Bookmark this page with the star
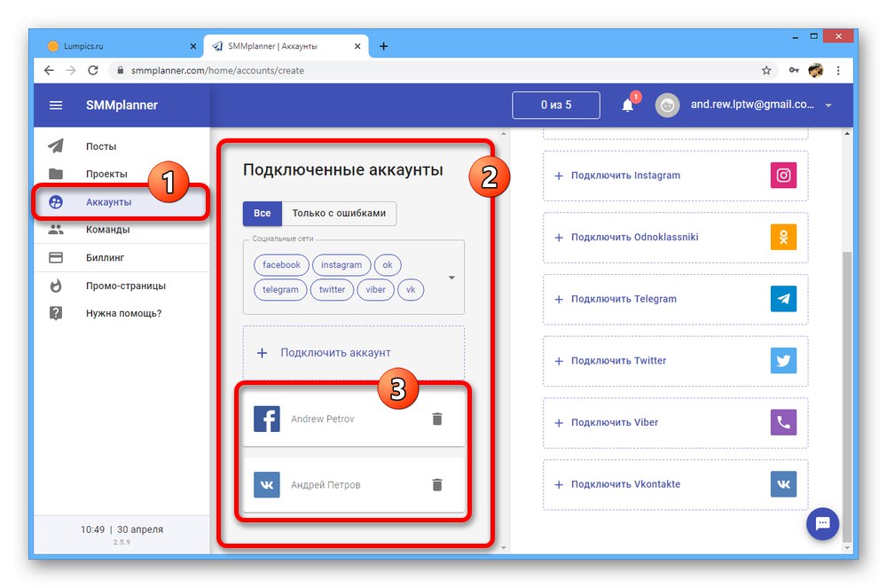The image size is (887, 588). point(766,70)
